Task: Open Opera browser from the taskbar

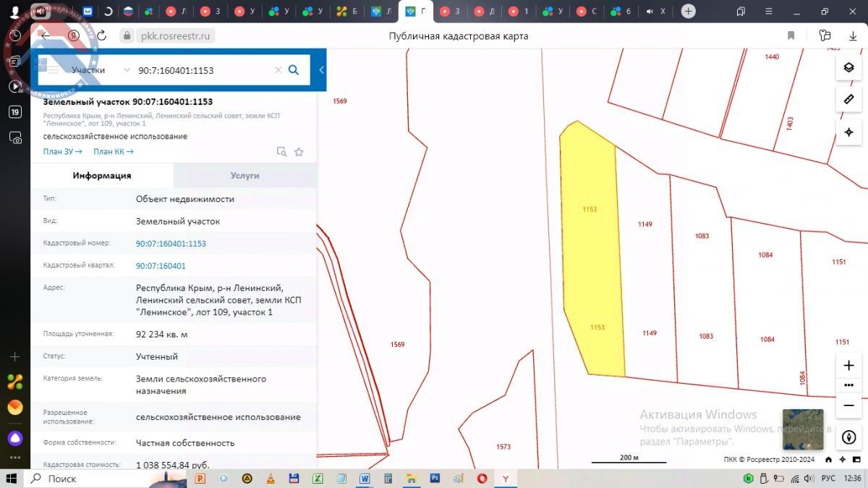Action: pos(482,479)
